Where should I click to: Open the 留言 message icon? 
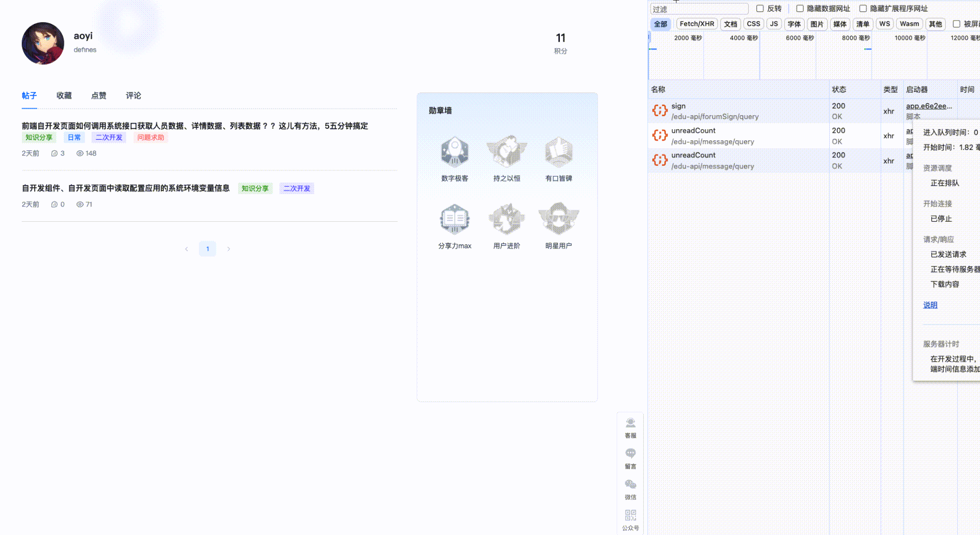tap(630, 454)
